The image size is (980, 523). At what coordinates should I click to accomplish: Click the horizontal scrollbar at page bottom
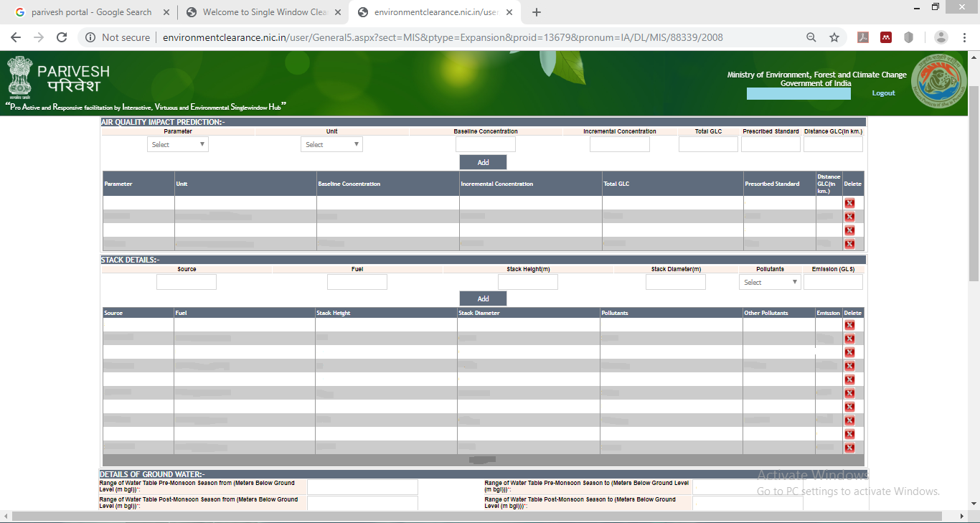click(473, 516)
